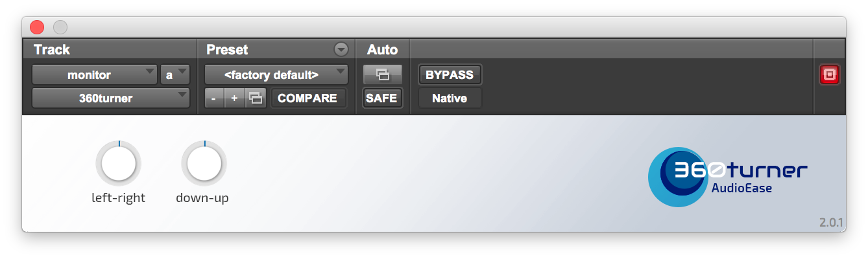Click the red target button at right
This screenshot has width=868, height=259.
[x=829, y=75]
